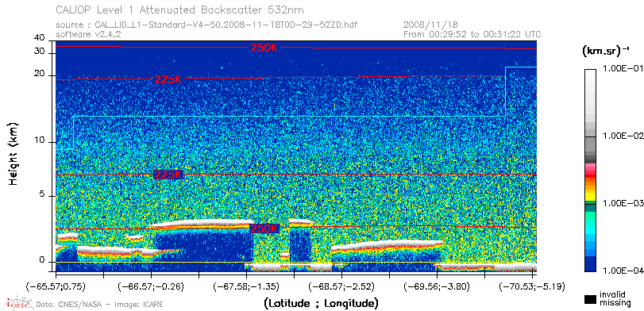
Task: Click the coordinate label '(-66.57;-0.26)'
Action: click(151, 286)
